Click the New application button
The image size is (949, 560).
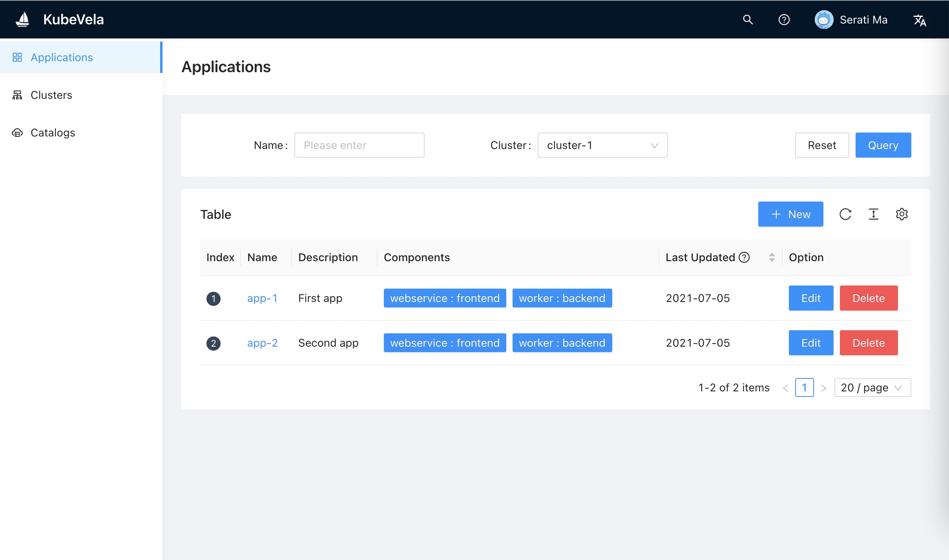click(790, 214)
